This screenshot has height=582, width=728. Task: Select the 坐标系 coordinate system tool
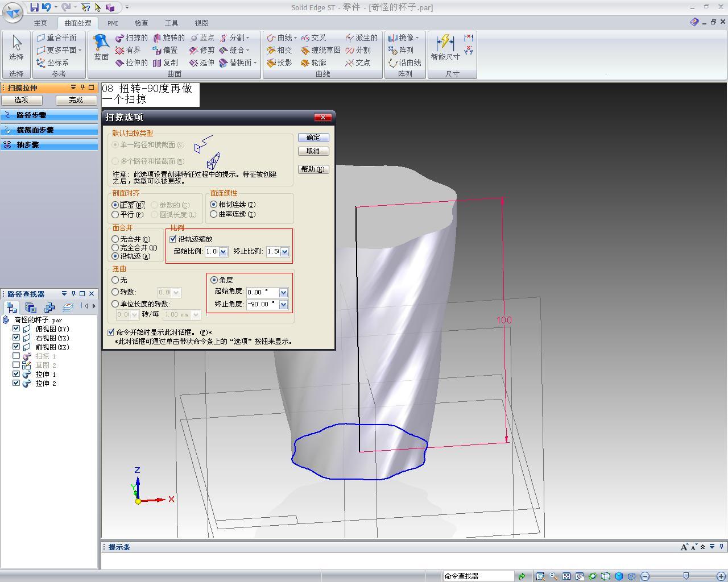coord(53,63)
